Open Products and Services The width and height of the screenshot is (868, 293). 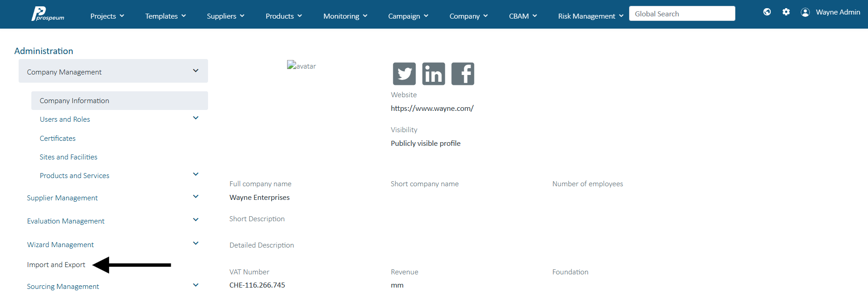pyautogui.click(x=74, y=176)
